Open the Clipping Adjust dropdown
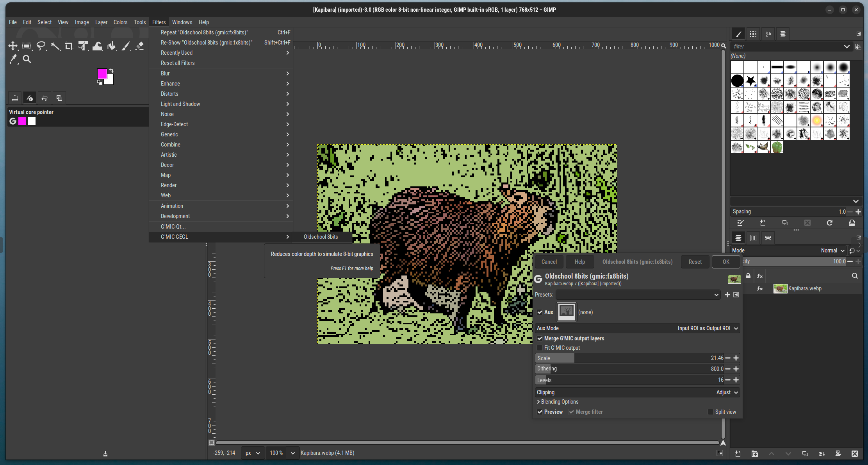 tap(637, 392)
